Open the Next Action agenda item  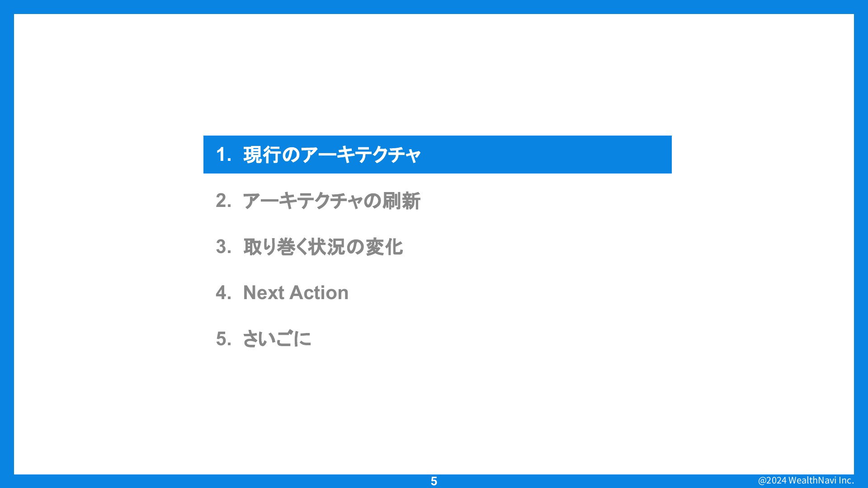(296, 293)
